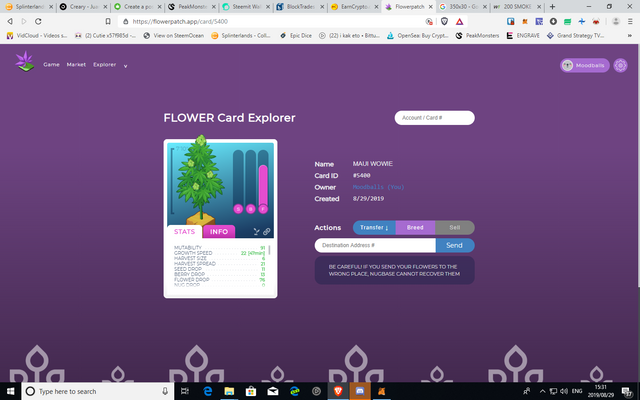Reload the page
The image size is (640, 400).
(x=38, y=21)
